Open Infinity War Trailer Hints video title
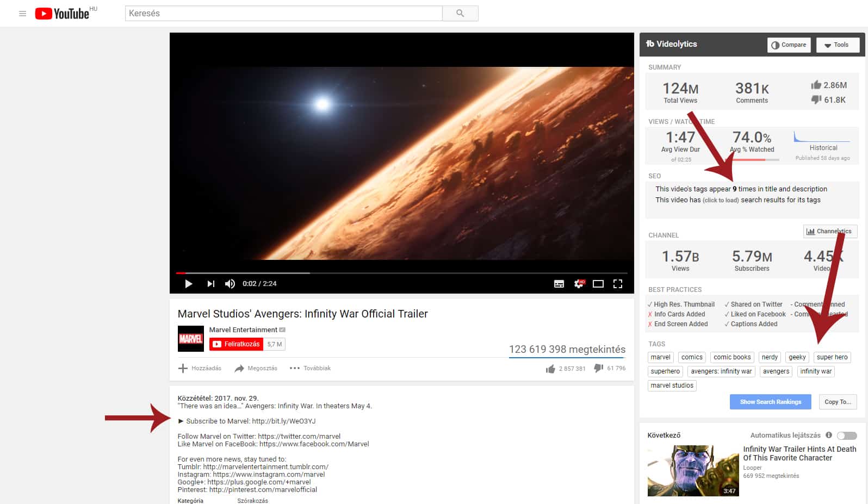 799,453
